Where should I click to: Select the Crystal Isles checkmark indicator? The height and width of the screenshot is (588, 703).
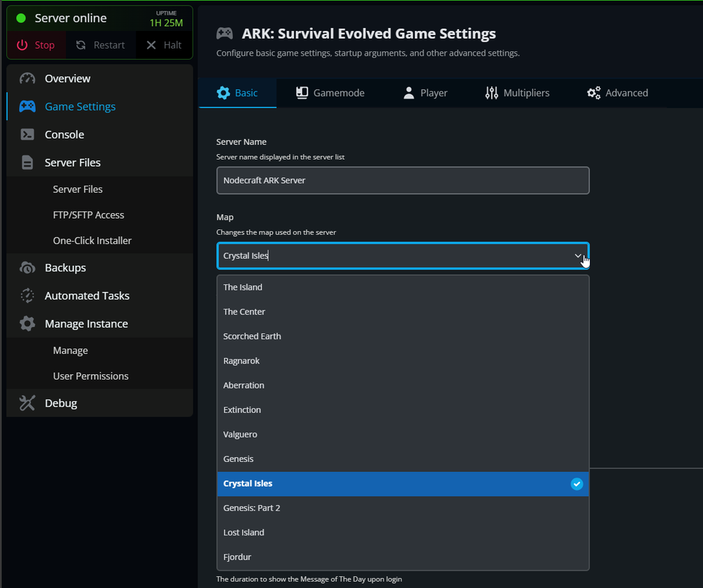(x=577, y=484)
